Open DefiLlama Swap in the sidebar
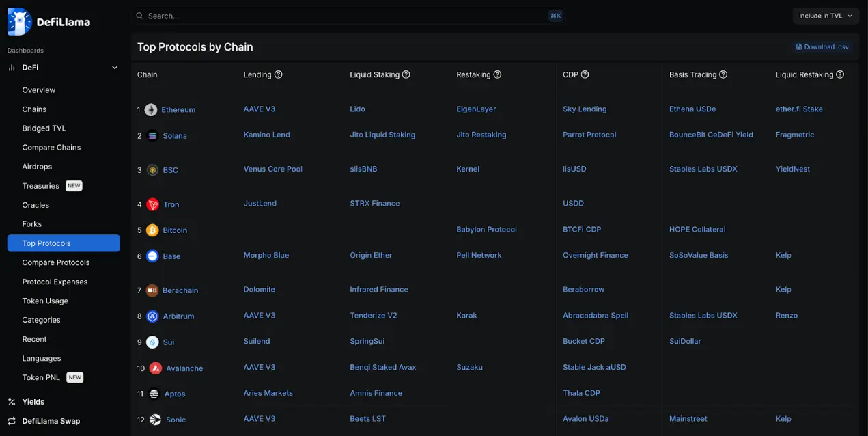This screenshot has width=868, height=436. (51, 421)
